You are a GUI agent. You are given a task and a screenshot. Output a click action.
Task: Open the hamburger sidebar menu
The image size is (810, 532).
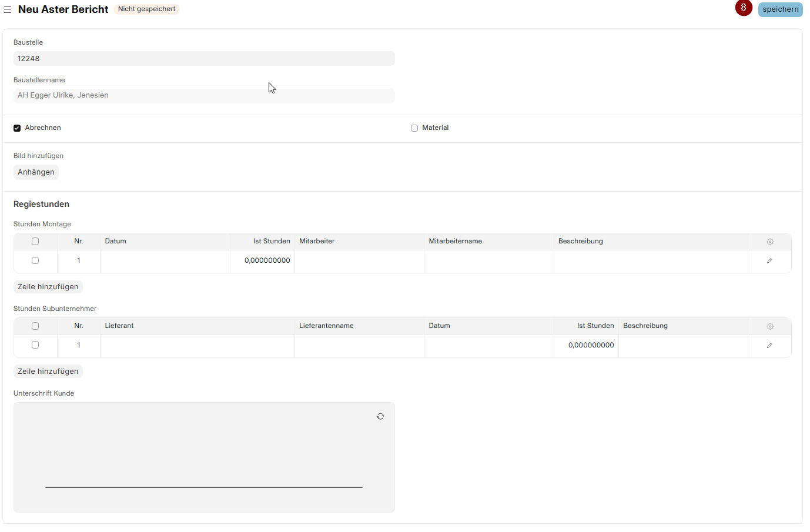tap(8, 9)
